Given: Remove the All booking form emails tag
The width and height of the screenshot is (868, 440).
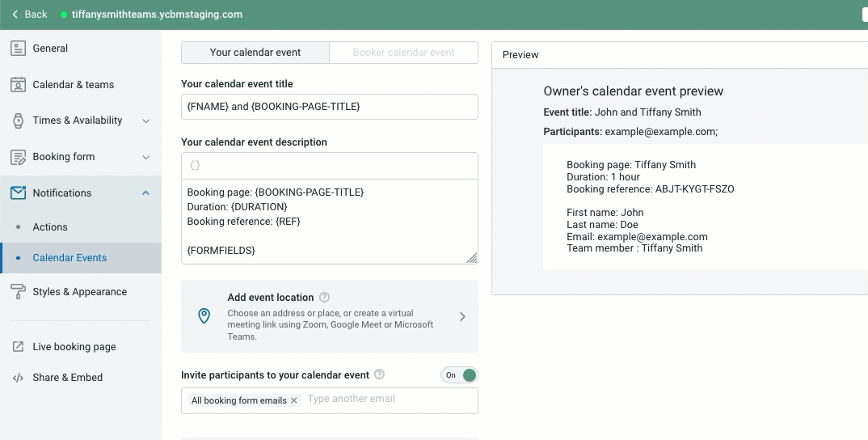Looking at the screenshot, I should click(294, 400).
